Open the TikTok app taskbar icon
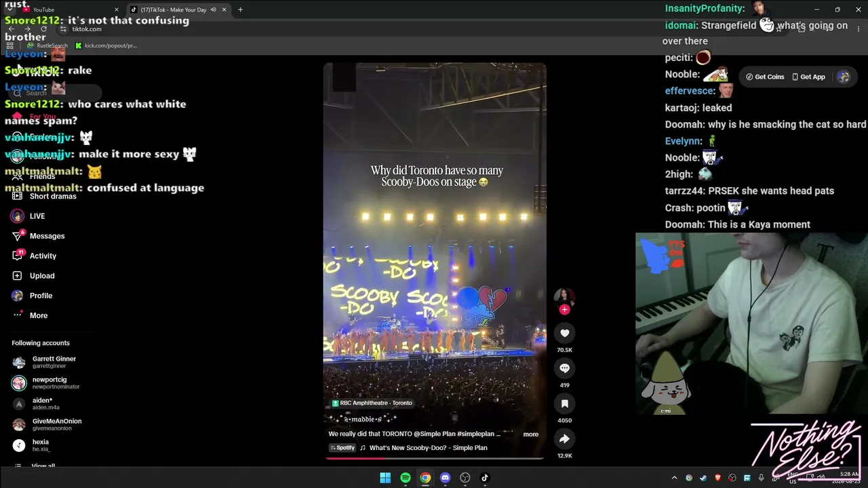868x488 pixels. coord(485,478)
